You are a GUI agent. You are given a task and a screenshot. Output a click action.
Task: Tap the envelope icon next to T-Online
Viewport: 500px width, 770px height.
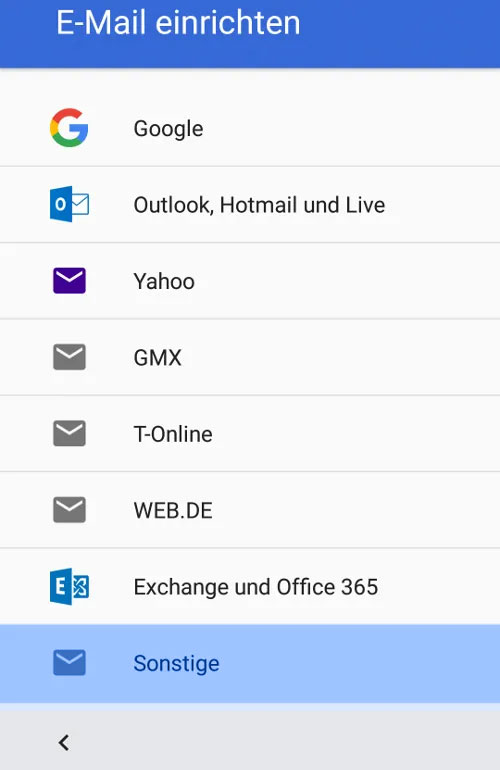coord(69,433)
